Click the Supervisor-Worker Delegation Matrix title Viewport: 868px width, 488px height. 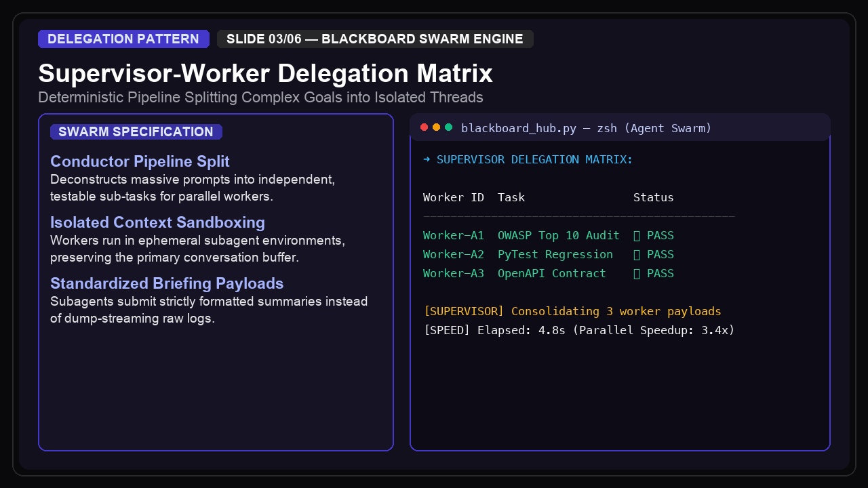click(x=265, y=73)
